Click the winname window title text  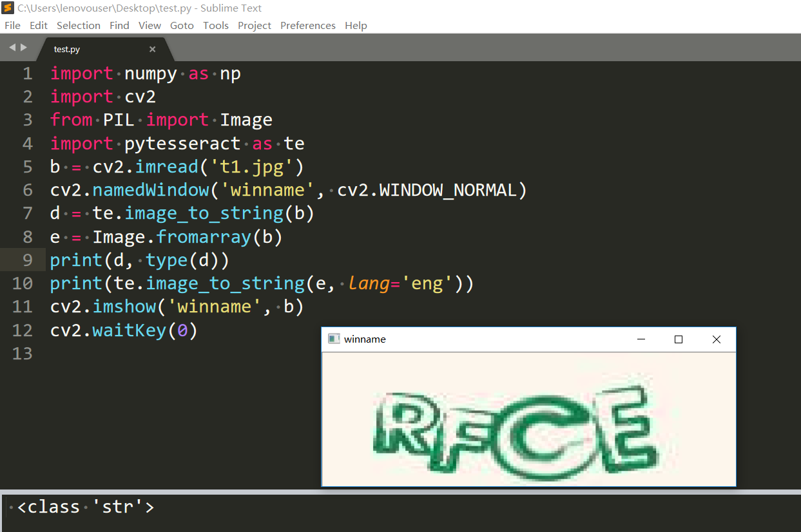click(x=365, y=339)
